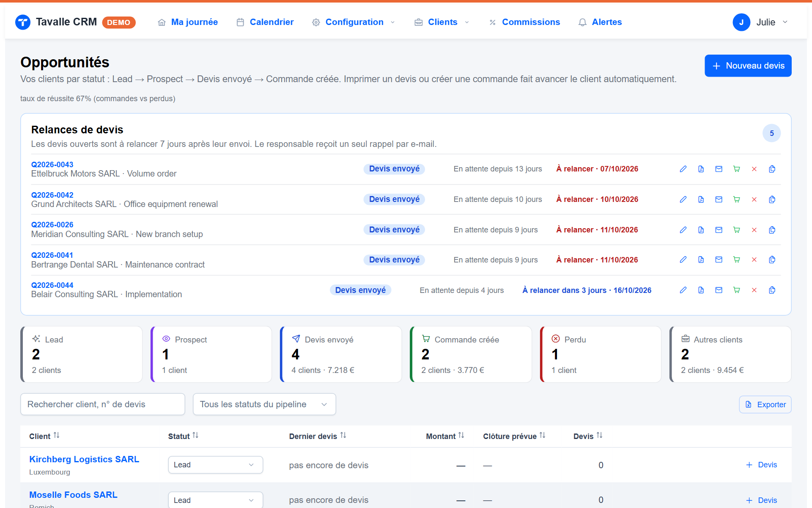The height and width of the screenshot is (508, 812).
Task: Click the Autres clients card
Action: coord(730,354)
